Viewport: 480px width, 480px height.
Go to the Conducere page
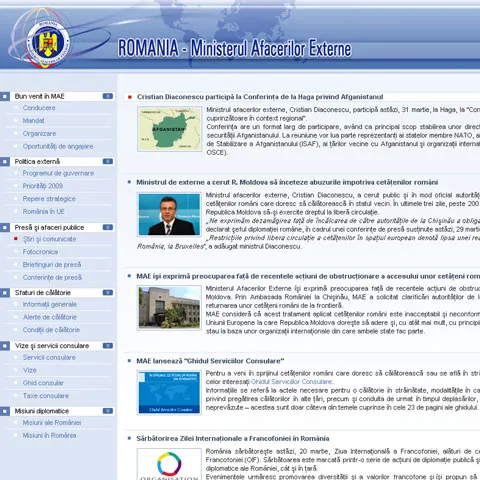(x=39, y=108)
